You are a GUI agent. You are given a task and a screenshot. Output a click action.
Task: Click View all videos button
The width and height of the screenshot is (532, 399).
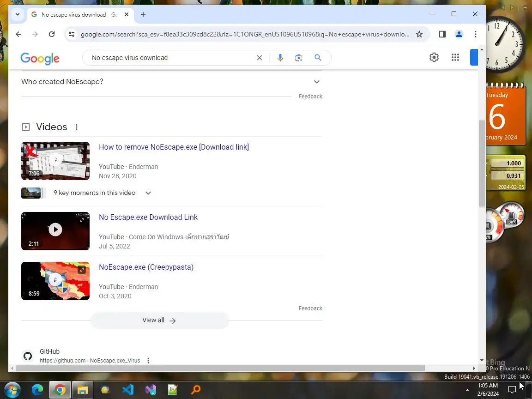[159, 320]
